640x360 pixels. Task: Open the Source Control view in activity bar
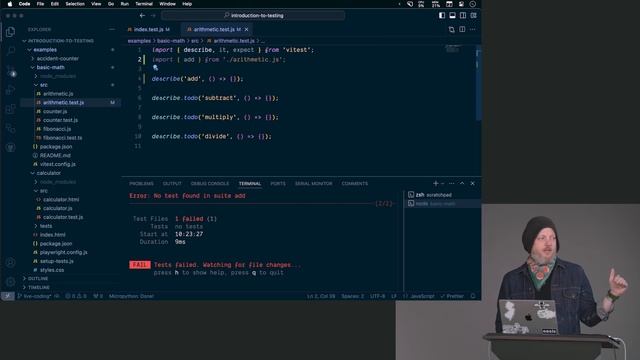click(11, 71)
